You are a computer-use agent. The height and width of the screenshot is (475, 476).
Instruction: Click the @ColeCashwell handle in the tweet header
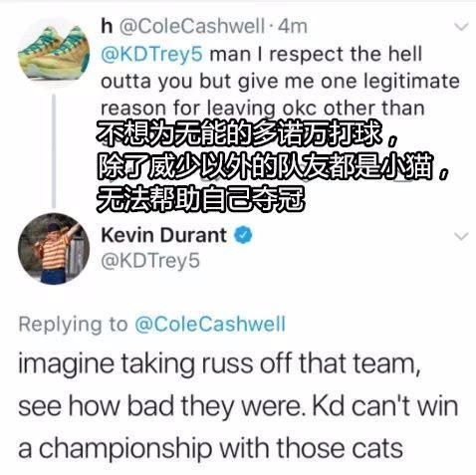pyautogui.click(x=191, y=26)
